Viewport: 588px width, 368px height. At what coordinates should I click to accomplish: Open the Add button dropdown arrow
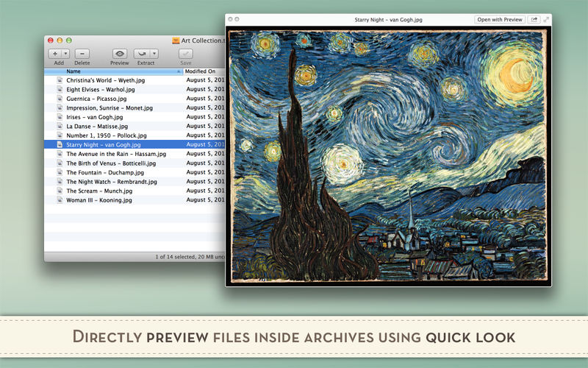[x=65, y=54]
